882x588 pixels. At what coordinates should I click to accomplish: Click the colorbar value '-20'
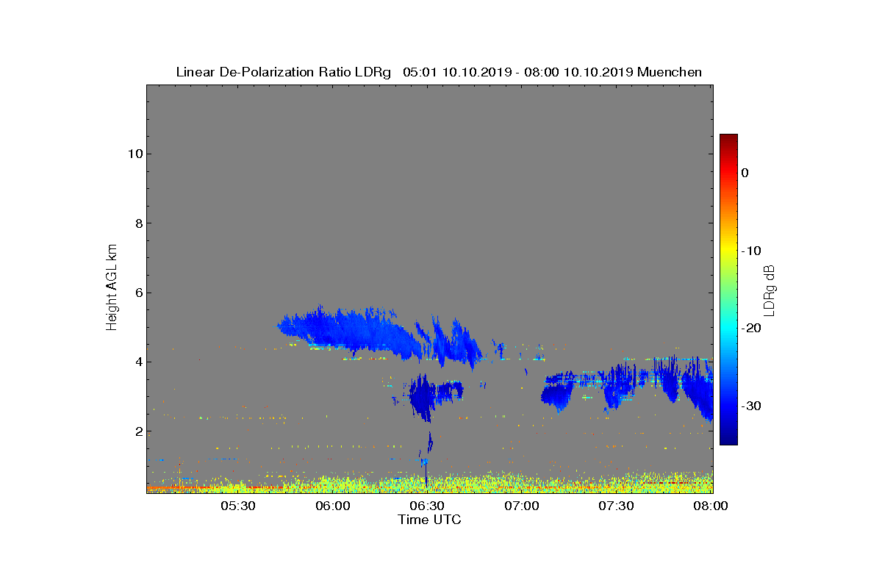[x=751, y=328]
